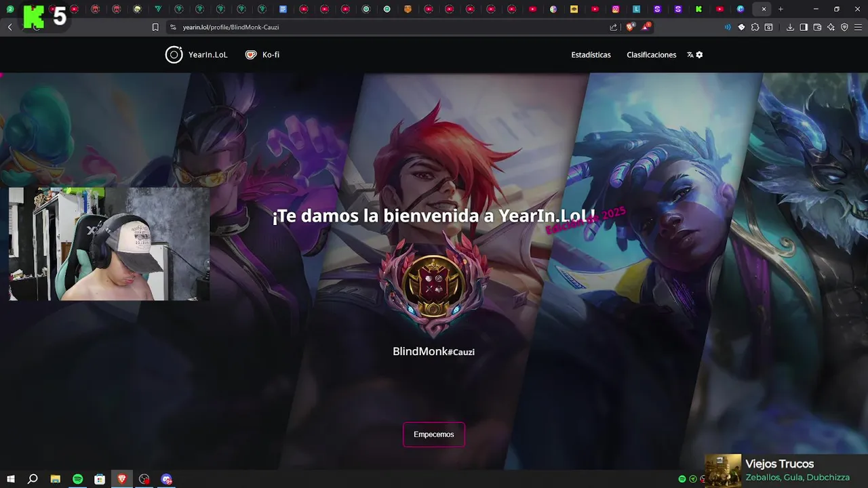Switch to the green Kick tab near the right

[x=698, y=9]
